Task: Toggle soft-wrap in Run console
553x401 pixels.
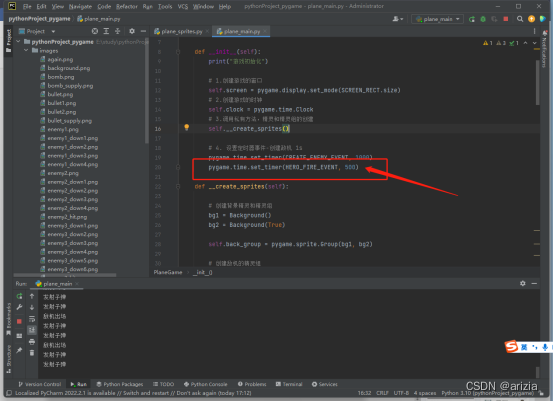Action: (x=32, y=319)
